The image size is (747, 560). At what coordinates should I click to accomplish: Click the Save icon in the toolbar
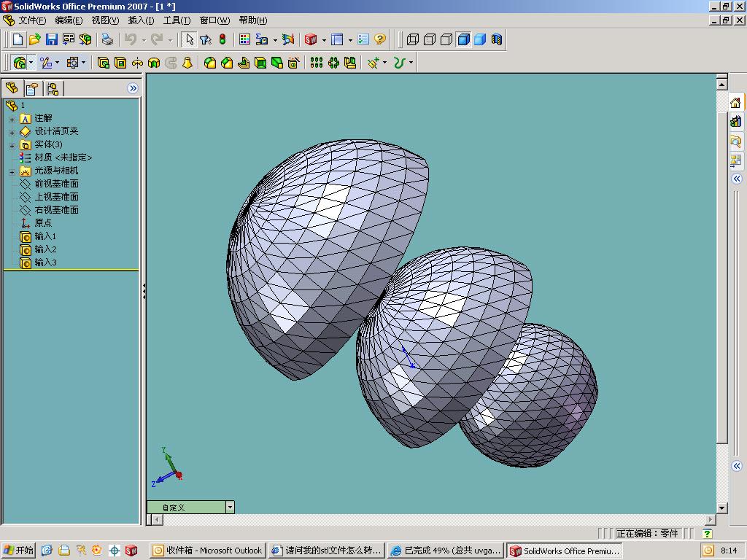point(52,39)
